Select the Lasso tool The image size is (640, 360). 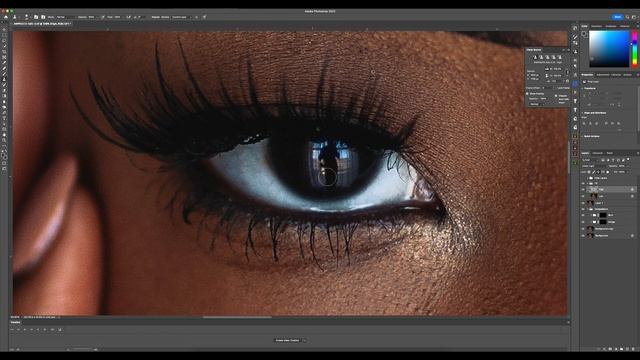4,41
